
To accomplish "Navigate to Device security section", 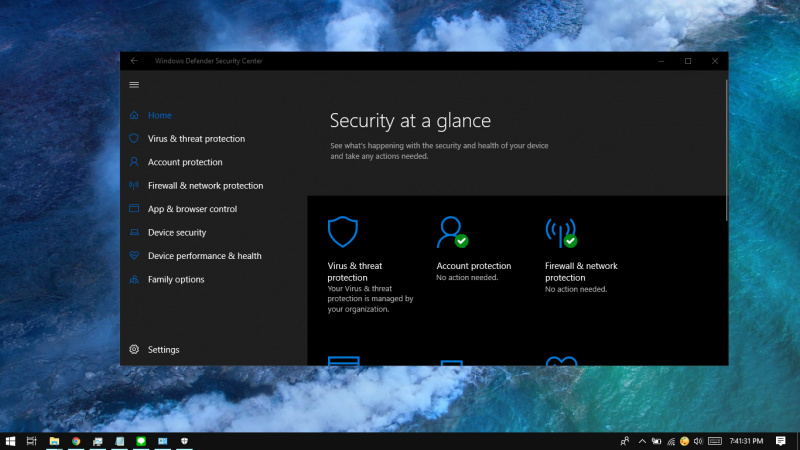I will pos(177,232).
